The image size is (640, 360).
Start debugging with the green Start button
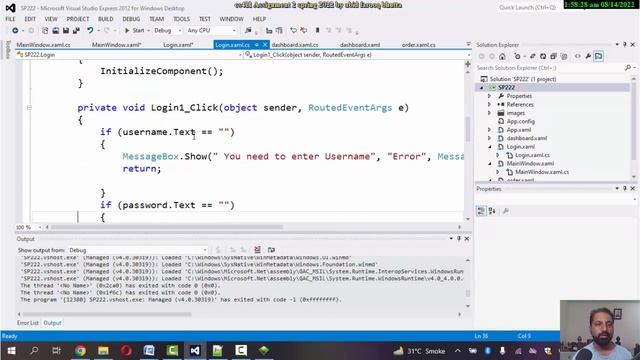[134, 31]
